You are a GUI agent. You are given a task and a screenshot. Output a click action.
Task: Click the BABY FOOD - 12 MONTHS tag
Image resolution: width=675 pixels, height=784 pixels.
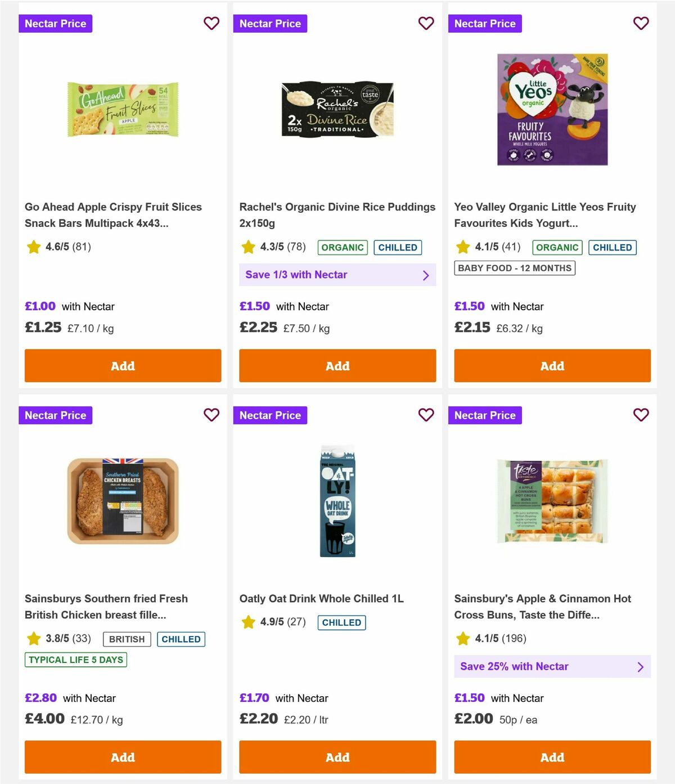pyautogui.click(x=514, y=268)
